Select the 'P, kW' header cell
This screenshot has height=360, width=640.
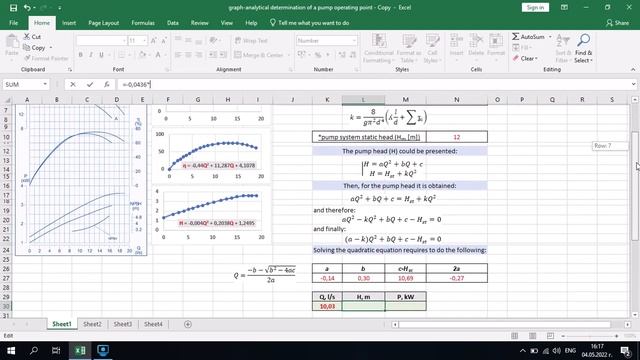pyautogui.click(x=405, y=297)
